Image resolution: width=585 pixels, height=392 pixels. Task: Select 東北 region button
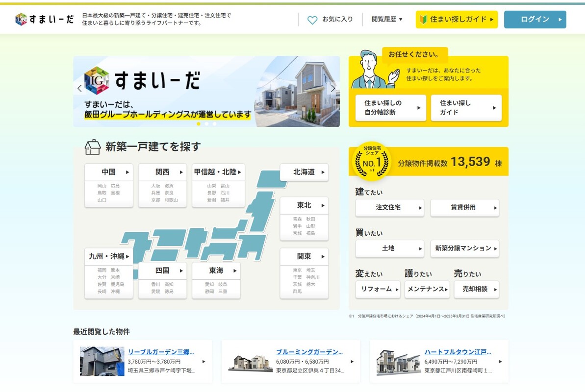[x=304, y=205]
